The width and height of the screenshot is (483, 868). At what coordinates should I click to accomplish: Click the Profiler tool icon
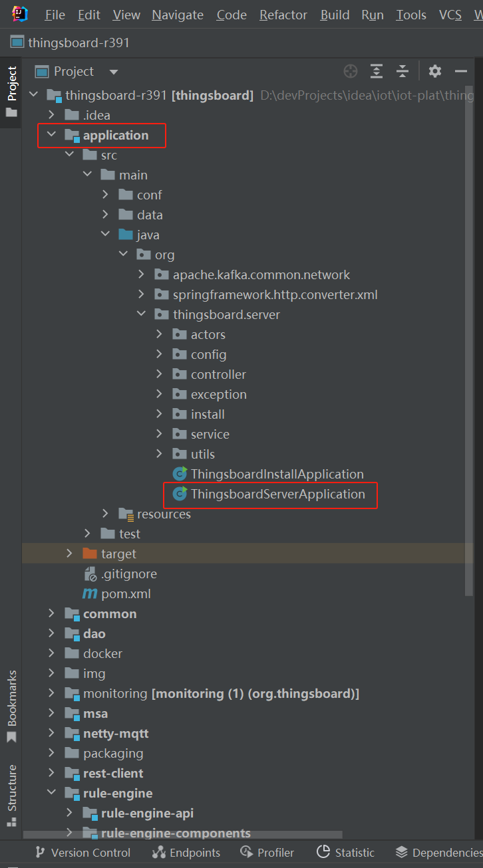pyautogui.click(x=247, y=852)
